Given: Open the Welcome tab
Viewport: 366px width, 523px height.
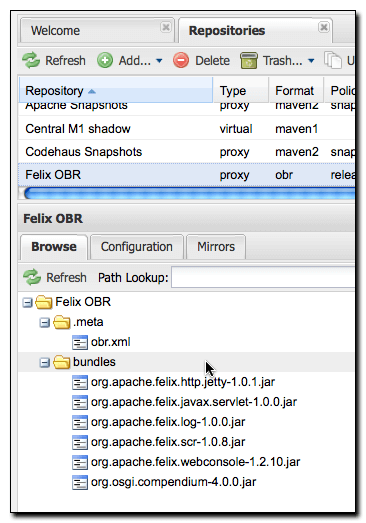Looking at the screenshot, I should [97, 31].
